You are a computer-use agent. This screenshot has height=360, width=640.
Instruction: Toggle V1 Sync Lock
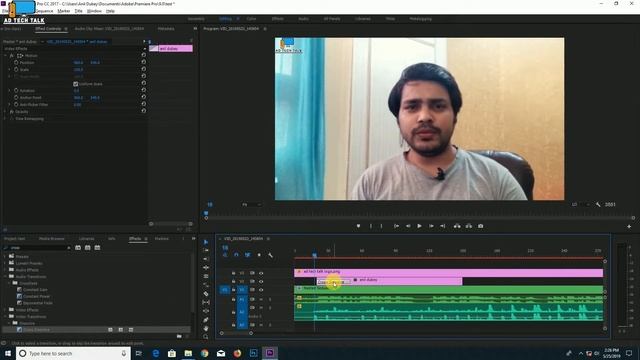[x=252, y=290]
